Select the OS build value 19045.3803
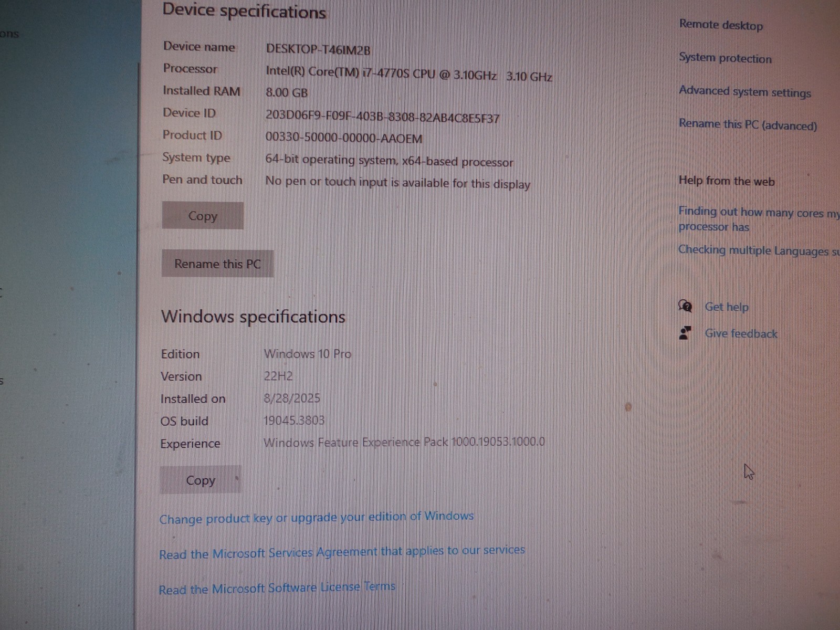The width and height of the screenshot is (840, 630). [294, 420]
